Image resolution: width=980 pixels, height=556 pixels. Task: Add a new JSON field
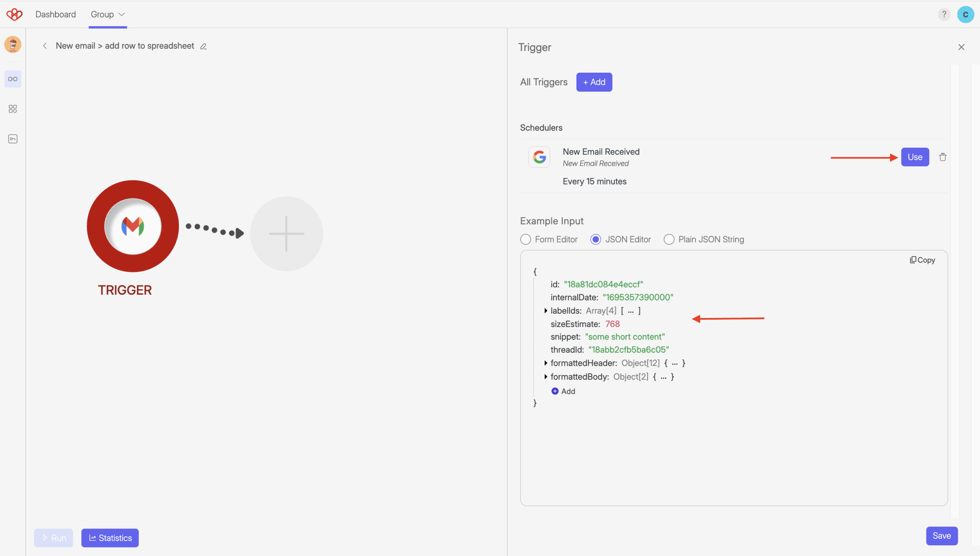tap(563, 391)
